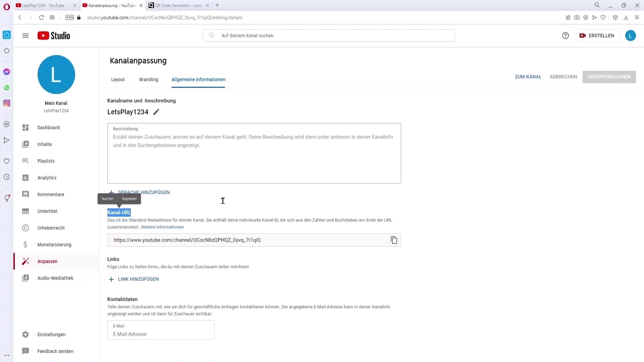This screenshot has height=362, width=644.
Task: Open WhatsApp in Opera sidebar
Action: point(7,87)
